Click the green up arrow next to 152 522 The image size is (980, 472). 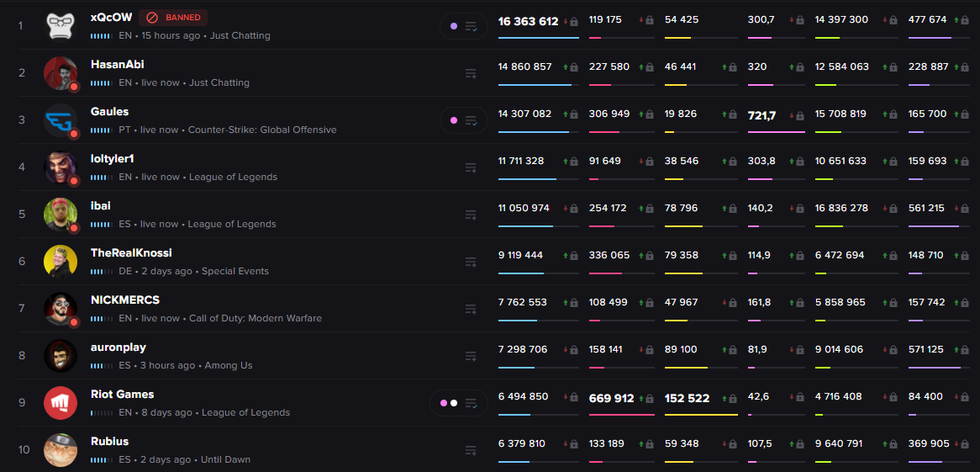pyautogui.click(x=724, y=399)
